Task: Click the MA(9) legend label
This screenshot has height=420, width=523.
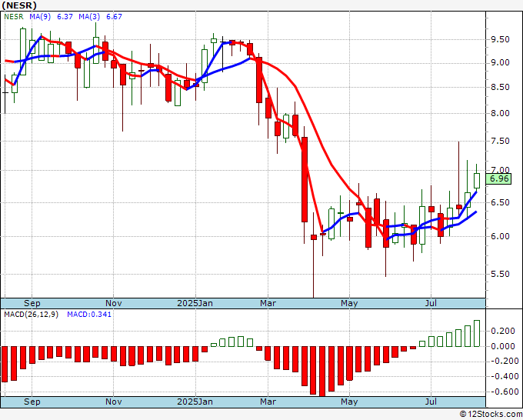Action: tap(40, 17)
